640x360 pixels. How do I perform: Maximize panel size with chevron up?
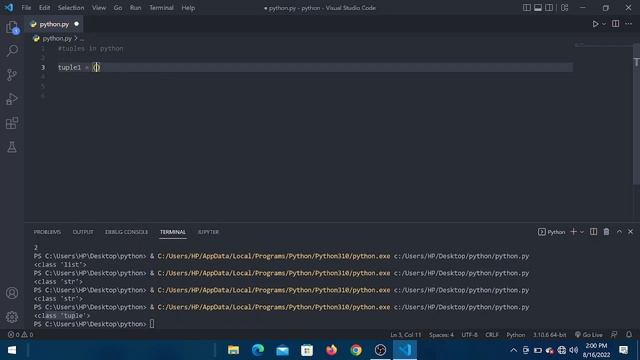point(619,231)
